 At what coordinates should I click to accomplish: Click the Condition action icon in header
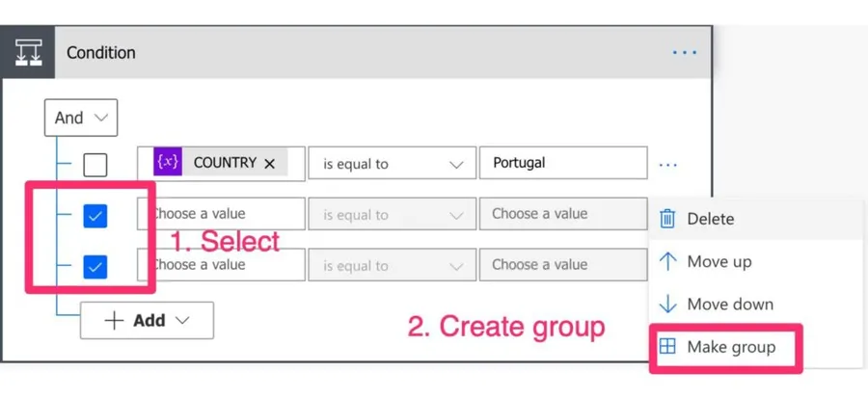click(28, 53)
